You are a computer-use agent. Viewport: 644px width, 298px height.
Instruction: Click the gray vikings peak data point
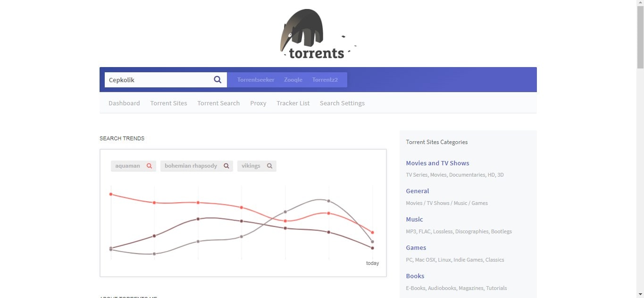pyautogui.click(x=329, y=201)
